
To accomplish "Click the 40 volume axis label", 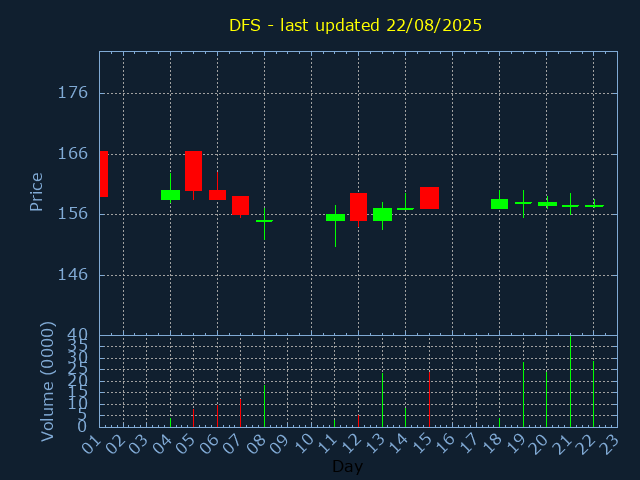I will [x=78, y=335].
